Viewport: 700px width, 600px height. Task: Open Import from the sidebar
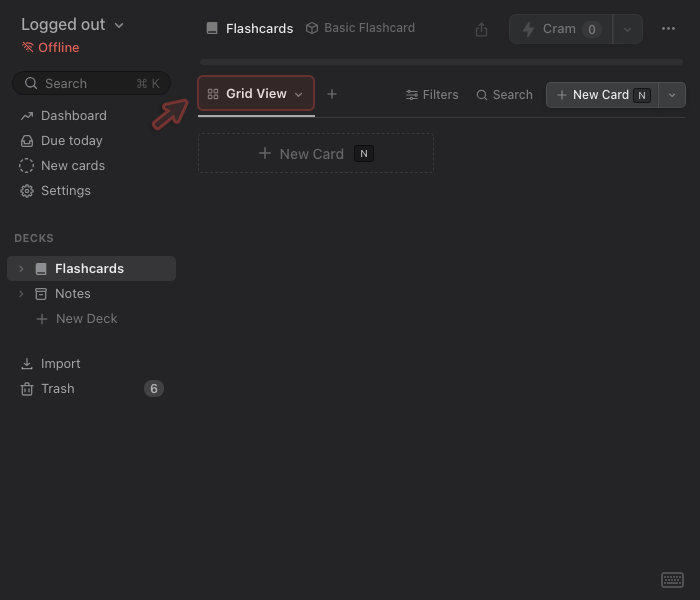(x=60, y=364)
